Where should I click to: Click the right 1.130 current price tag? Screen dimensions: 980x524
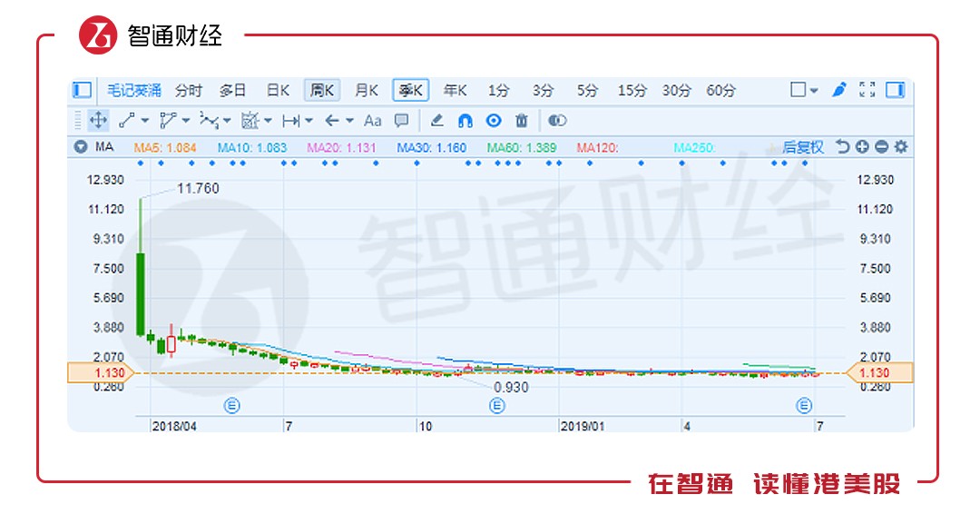click(879, 373)
